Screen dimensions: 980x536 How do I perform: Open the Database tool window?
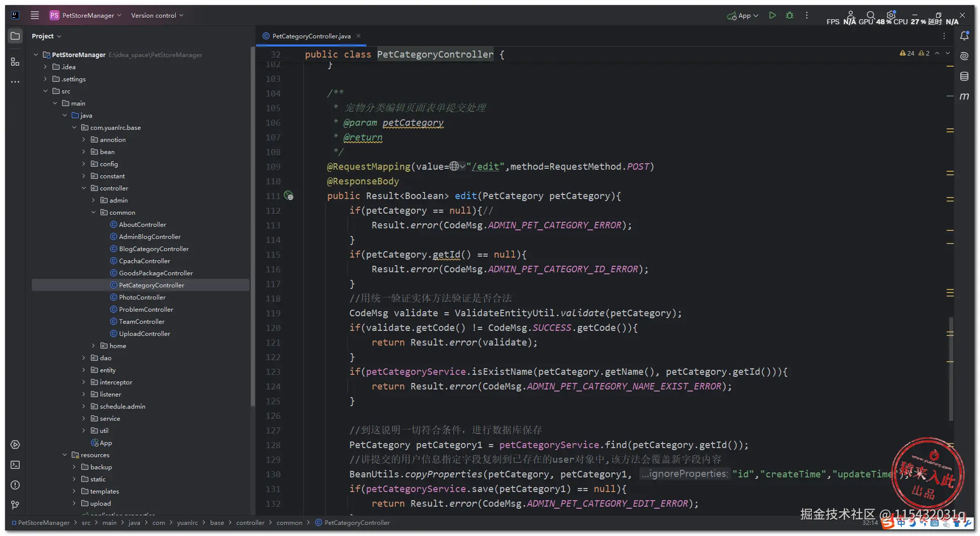point(964,76)
